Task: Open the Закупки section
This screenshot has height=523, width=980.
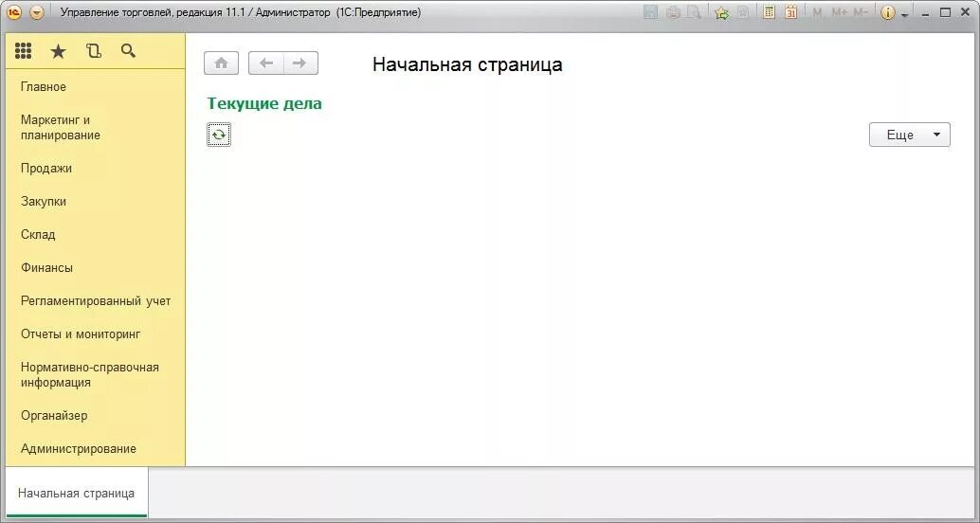Action: pos(44,201)
